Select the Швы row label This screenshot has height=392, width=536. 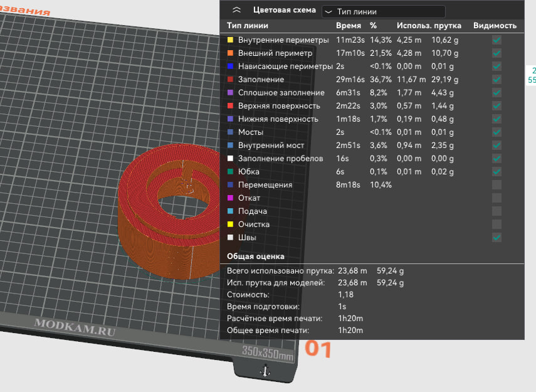pos(247,237)
